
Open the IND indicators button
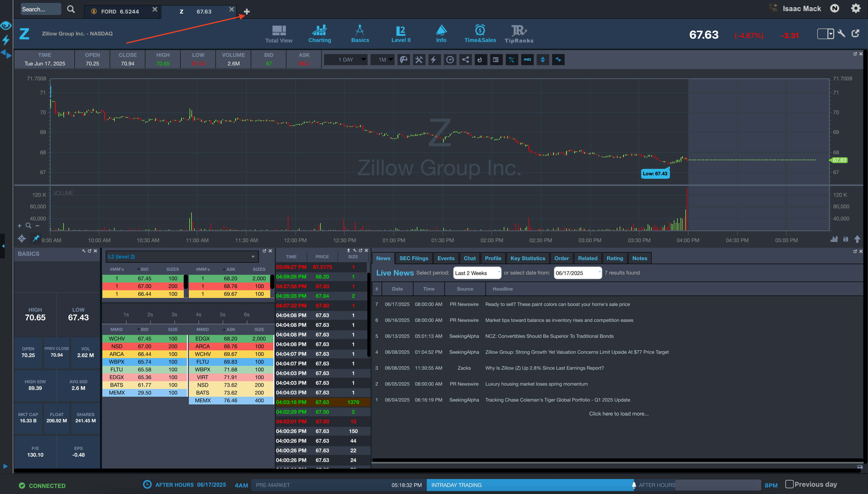tap(527, 60)
